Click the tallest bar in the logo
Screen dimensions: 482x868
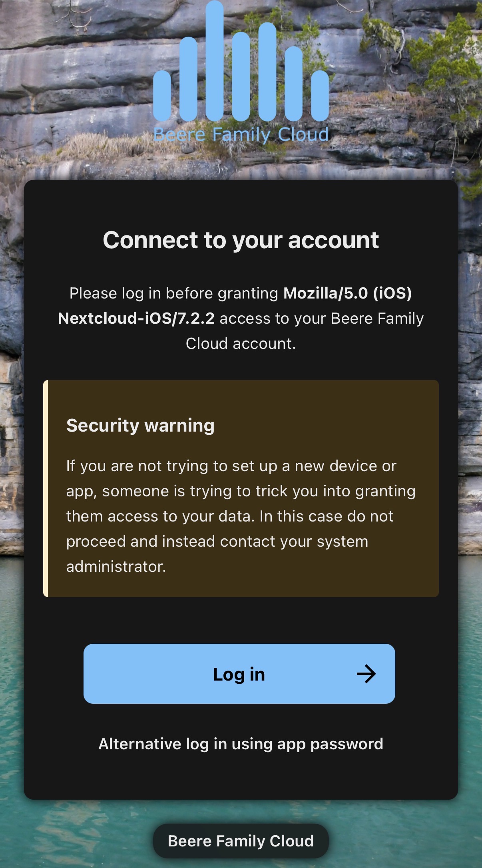click(215, 60)
